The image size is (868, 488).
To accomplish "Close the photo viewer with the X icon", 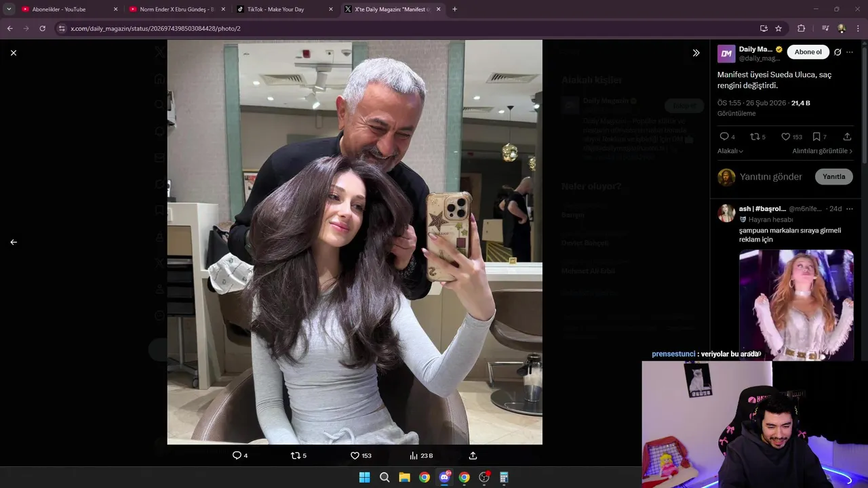I will 13,53.
